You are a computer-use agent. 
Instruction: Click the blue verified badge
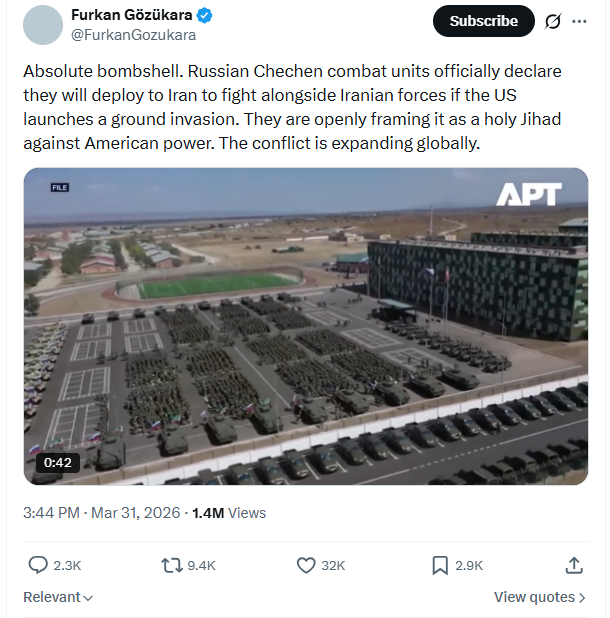[205, 16]
